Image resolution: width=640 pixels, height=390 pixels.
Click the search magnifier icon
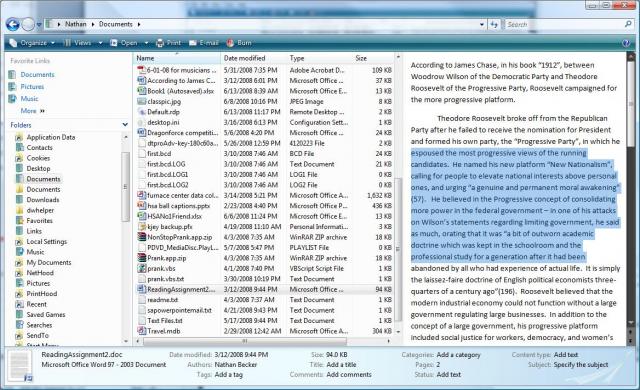[628, 24]
